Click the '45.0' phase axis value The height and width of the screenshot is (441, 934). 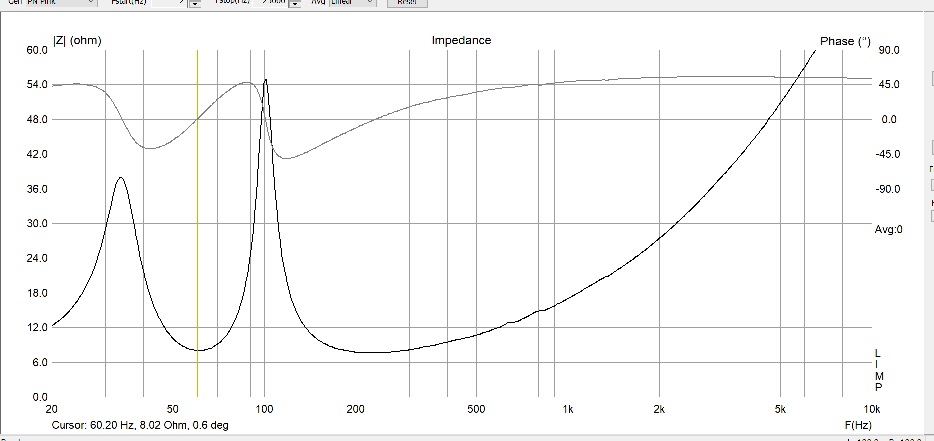click(889, 85)
